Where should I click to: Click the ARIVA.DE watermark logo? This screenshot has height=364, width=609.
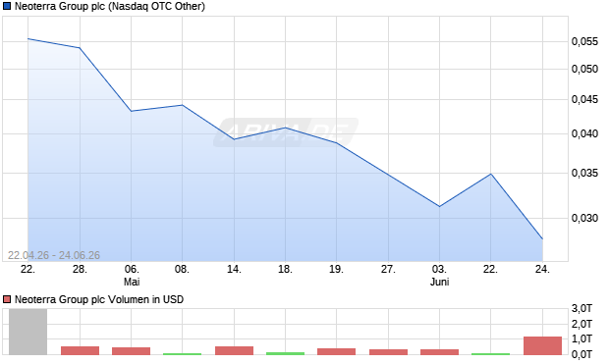[286, 132]
